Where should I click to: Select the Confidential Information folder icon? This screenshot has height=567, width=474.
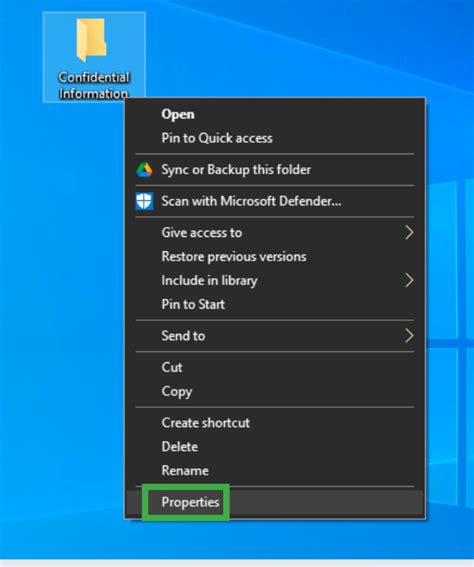92,40
